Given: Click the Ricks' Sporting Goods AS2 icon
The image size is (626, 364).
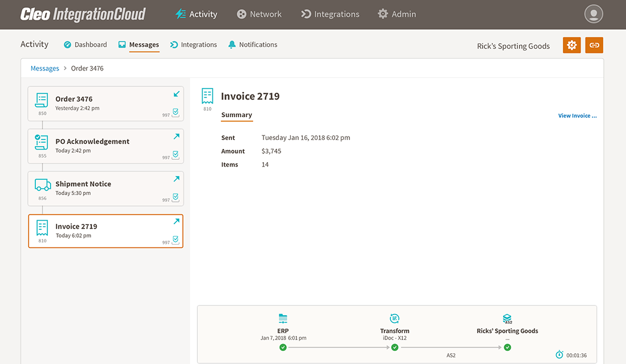Looking at the screenshot, I should [x=508, y=318].
